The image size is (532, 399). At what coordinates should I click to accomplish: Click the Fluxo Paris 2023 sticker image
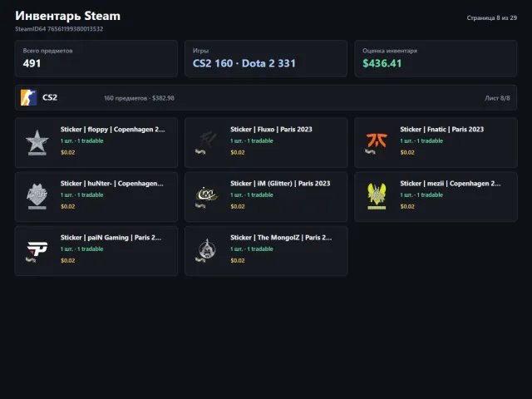click(207, 142)
